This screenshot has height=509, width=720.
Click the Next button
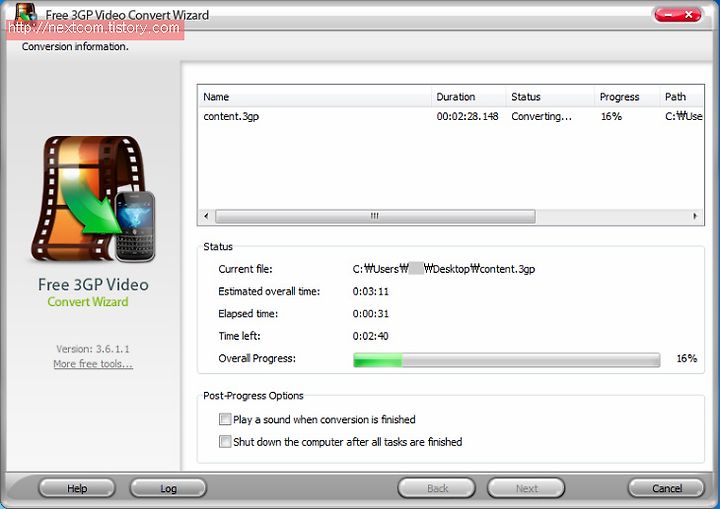(526, 488)
